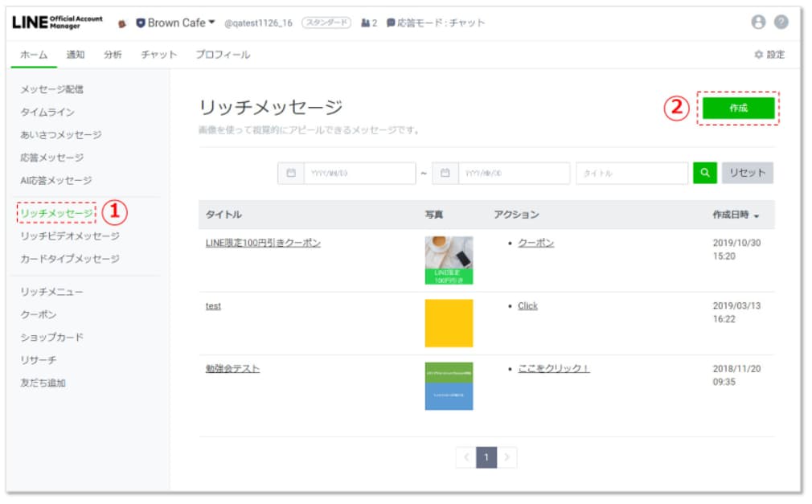Open 友だち追加 in sidebar
This screenshot has height=504, width=812.
pyautogui.click(x=43, y=383)
